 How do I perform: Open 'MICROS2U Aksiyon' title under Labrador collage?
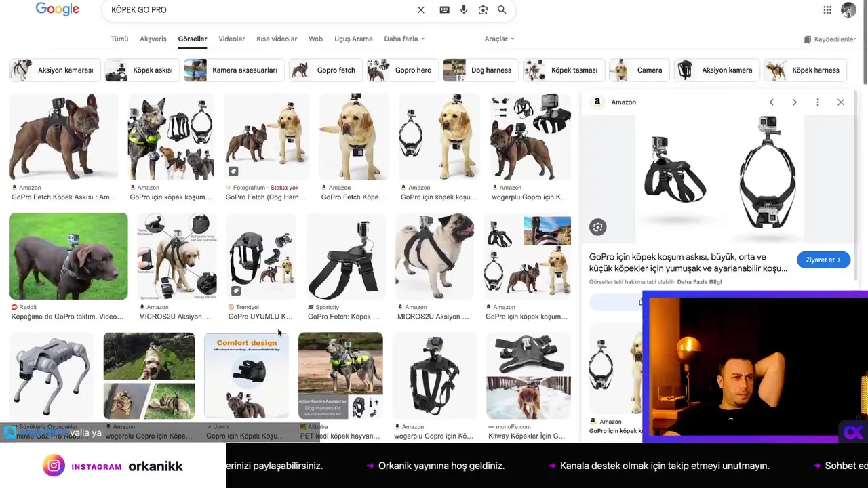click(x=175, y=317)
